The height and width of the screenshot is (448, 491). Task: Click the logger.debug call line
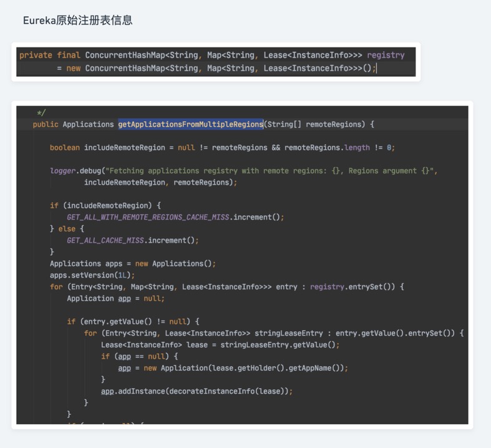pyautogui.click(x=243, y=170)
